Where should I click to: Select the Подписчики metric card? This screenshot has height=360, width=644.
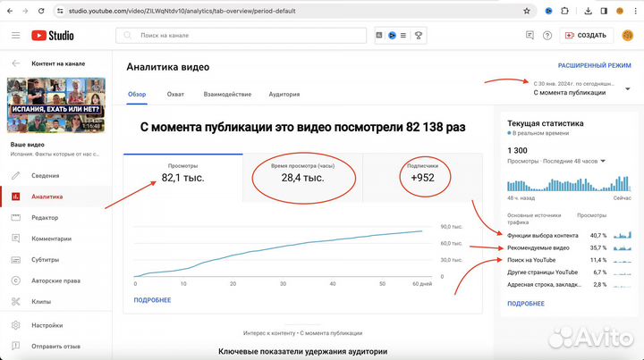click(x=422, y=178)
